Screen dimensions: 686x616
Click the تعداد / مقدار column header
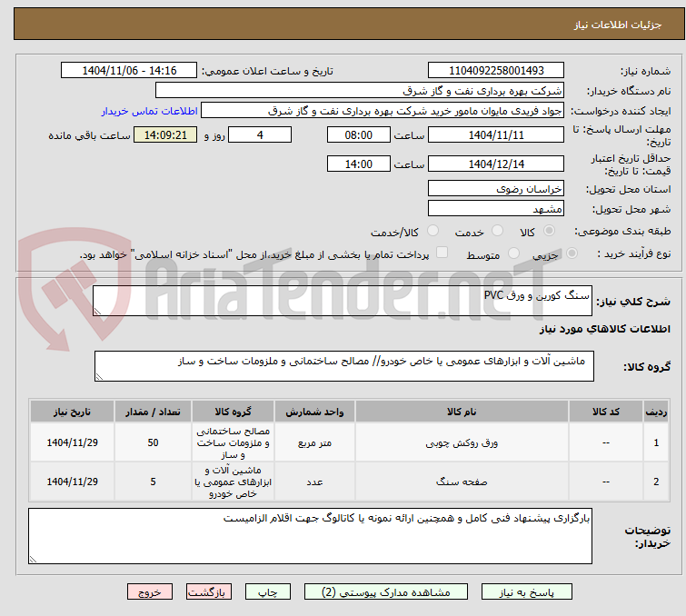coord(153,412)
